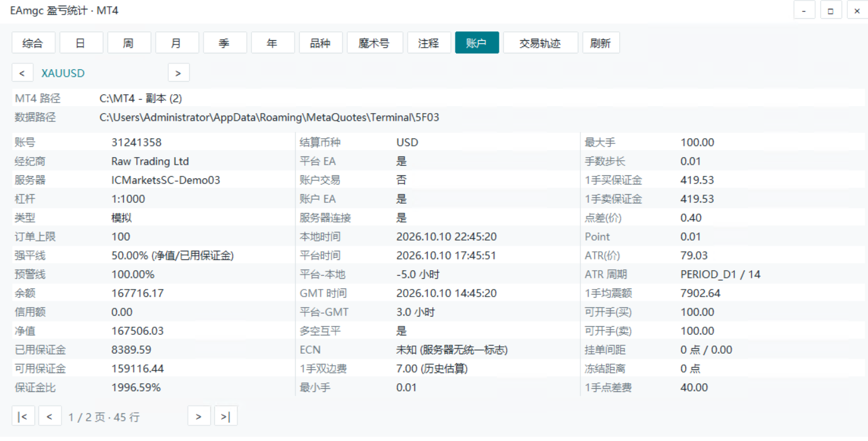Click ATR(价) value 79.03
Screen dimensions: 868x441
[x=694, y=256]
